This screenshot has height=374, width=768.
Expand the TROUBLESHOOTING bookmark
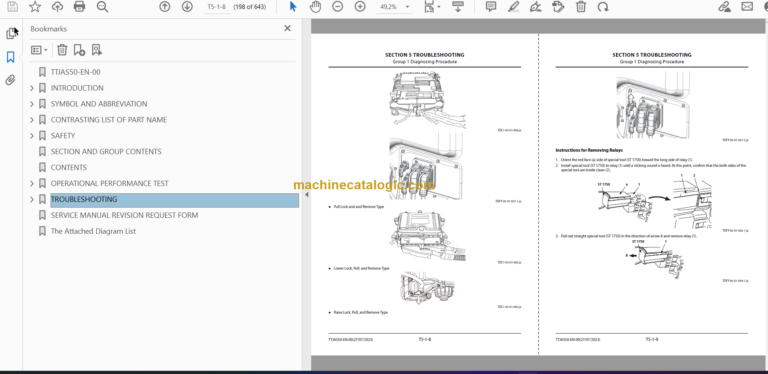[x=32, y=199]
